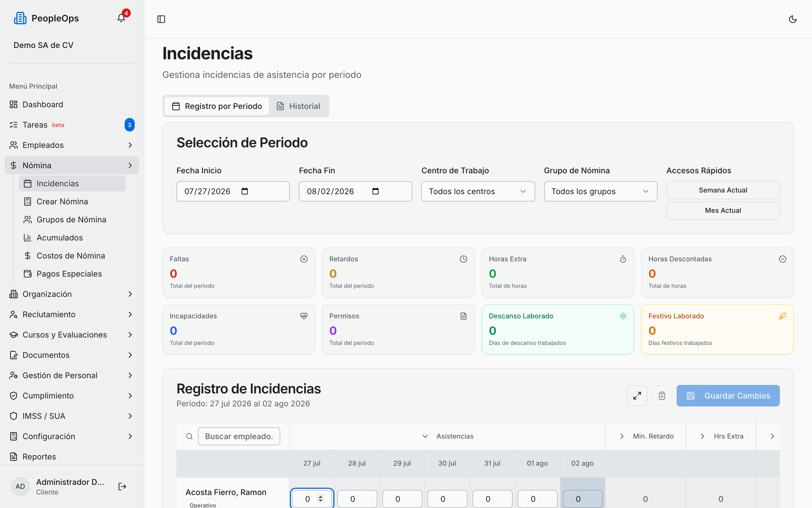The image size is (812, 508).
Task: Click the Demo SA de CV company name
Action: pyautogui.click(x=43, y=45)
